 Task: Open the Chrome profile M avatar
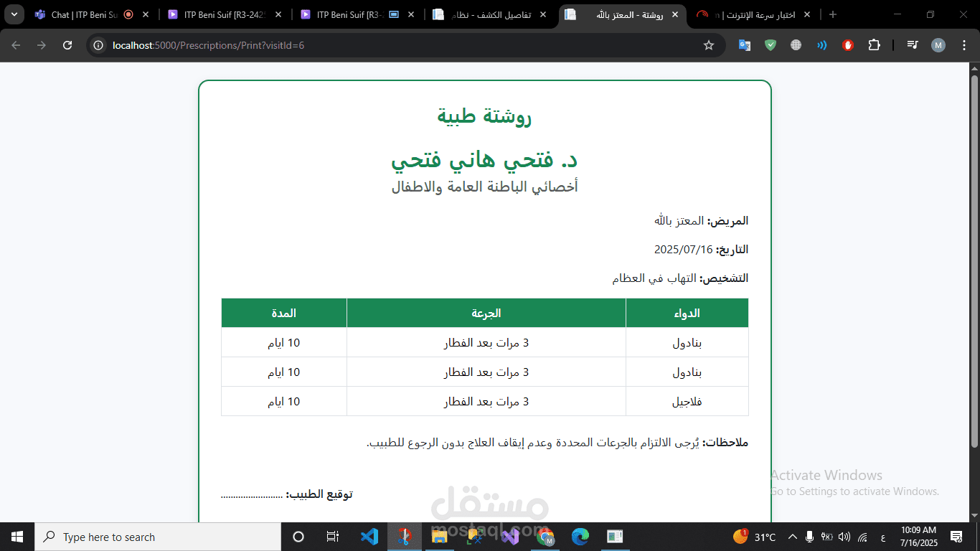pyautogui.click(x=938, y=45)
